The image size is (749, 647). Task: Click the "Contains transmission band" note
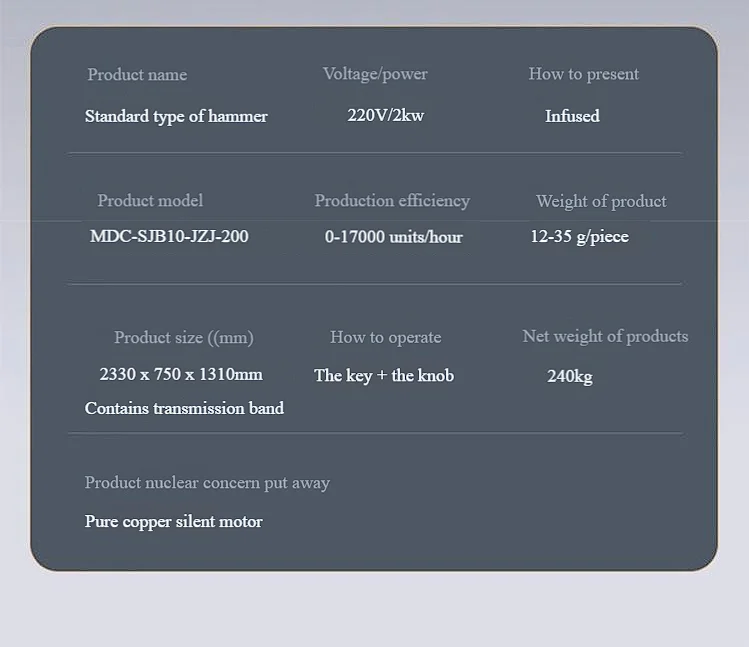184,408
